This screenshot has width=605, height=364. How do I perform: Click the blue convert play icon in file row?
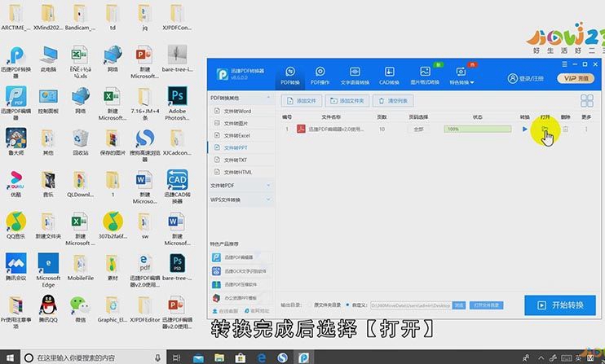[x=524, y=129]
